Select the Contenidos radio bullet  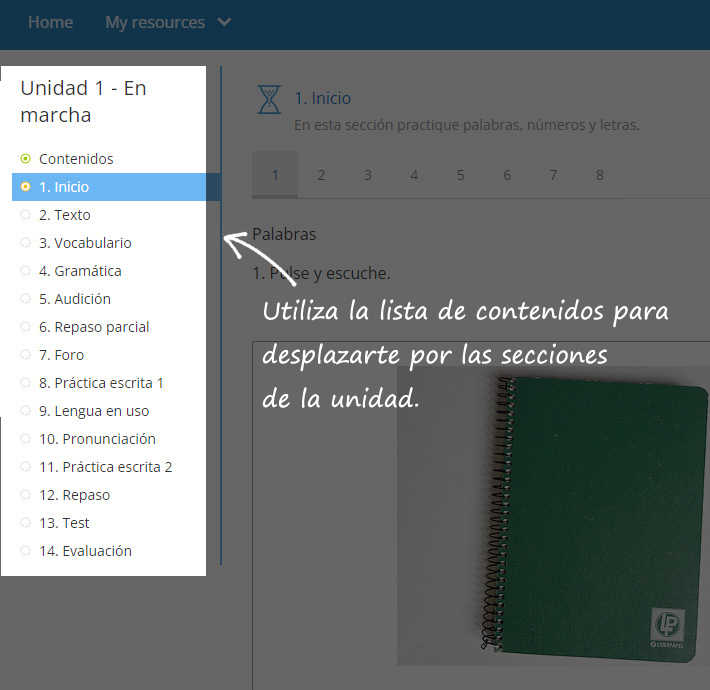(25, 159)
